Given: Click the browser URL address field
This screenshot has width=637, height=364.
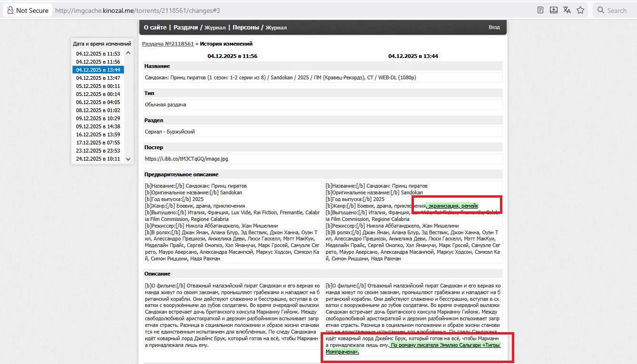Looking at the screenshot, I should pyautogui.click(x=285, y=10).
